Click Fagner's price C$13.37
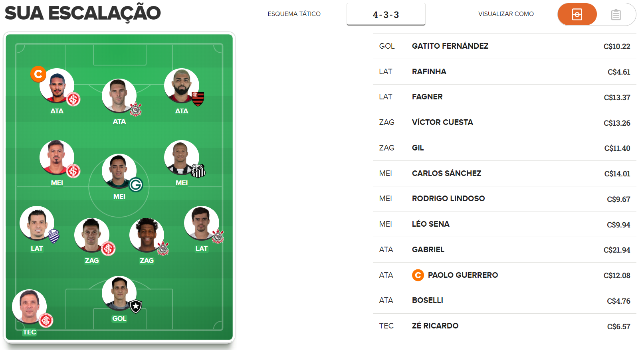 coord(617,97)
